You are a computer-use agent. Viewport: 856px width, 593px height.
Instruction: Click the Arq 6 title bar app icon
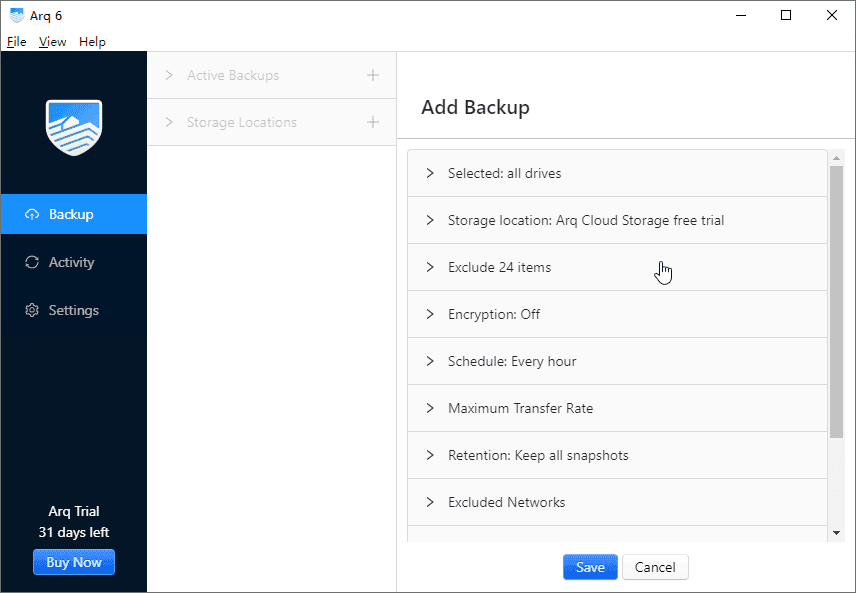[16, 15]
